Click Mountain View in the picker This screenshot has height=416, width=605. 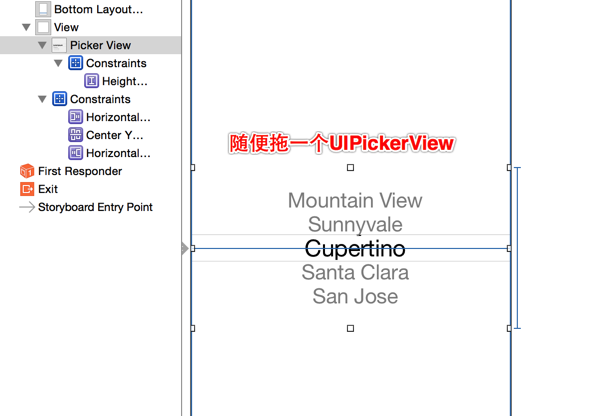(x=355, y=200)
